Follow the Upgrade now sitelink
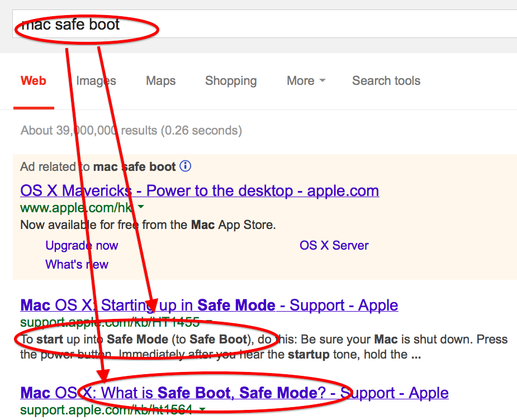Image resolution: width=517 pixels, height=420 pixels. (x=82, y=245)
